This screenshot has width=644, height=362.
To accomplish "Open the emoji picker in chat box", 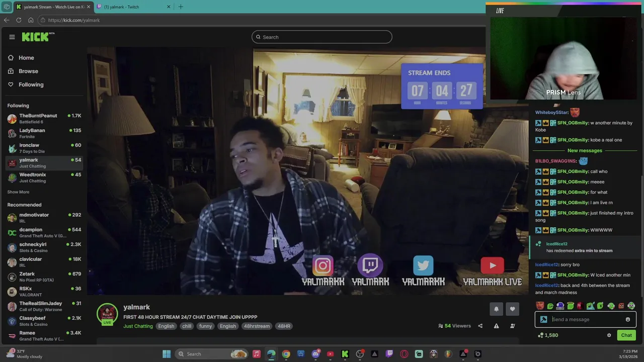I will click(628, 319).
